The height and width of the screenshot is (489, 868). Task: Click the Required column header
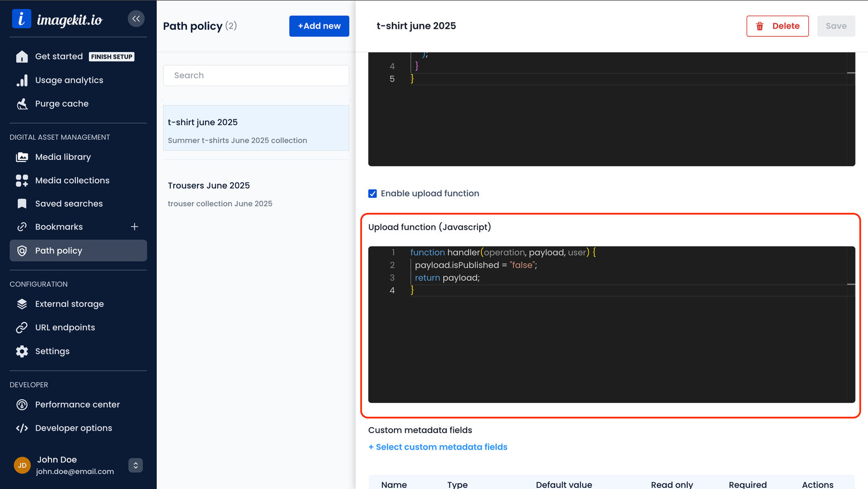(748, 485)
